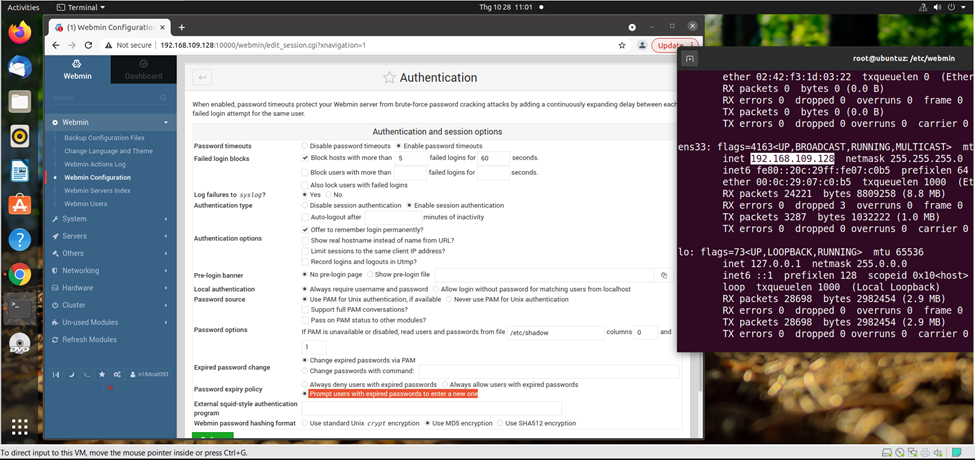This screenshot has height=460, width=975.
Task: Click the back arrow button on Authentication page
Action: click(x=202, y=77)
